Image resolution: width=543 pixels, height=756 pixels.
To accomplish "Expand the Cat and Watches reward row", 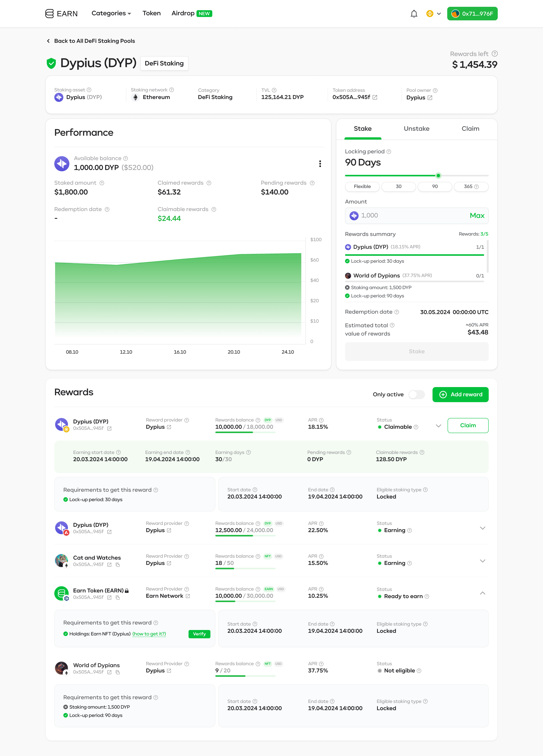I will pyautogui.click(x=482, y=561).
